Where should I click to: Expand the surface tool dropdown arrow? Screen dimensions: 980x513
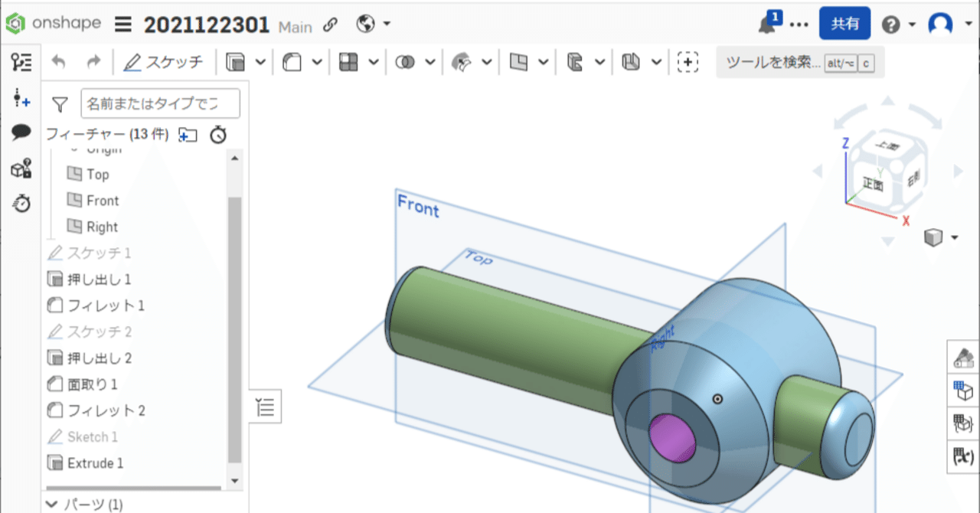(x=486, y=63)
